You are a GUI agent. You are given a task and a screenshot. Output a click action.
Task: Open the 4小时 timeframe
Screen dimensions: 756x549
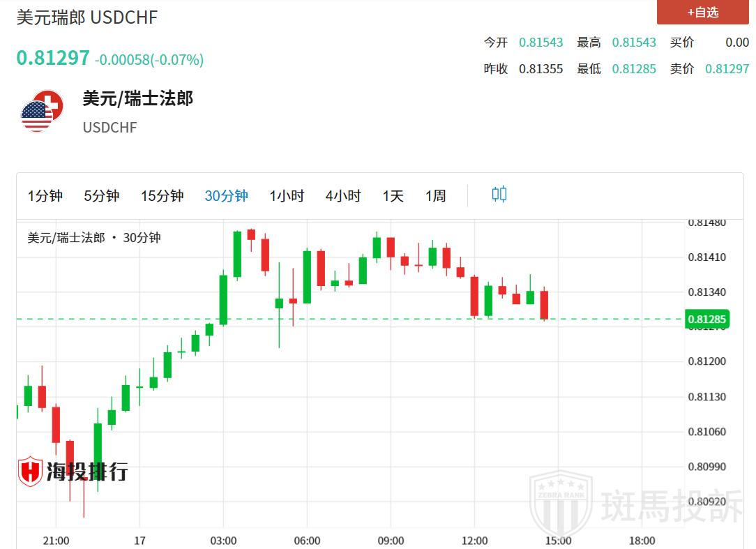(x=343, y=196)
